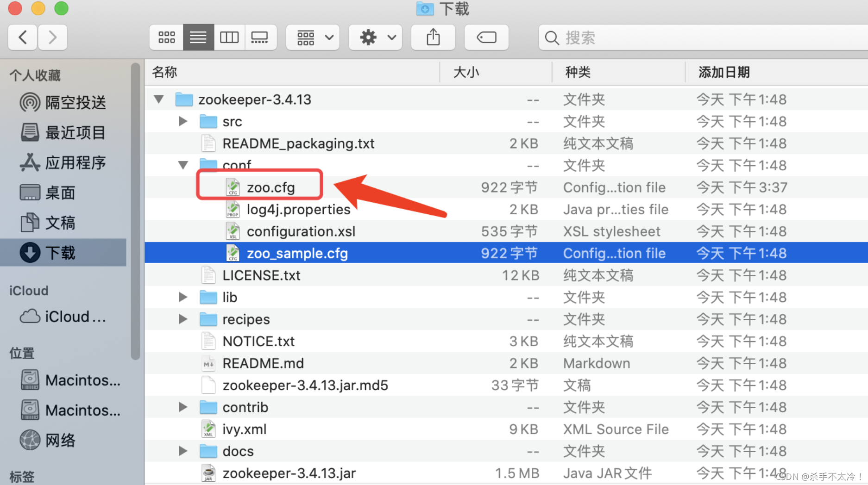Select NOTICE.txt file
Screen dimensions: 868x485
coord(258,341)
